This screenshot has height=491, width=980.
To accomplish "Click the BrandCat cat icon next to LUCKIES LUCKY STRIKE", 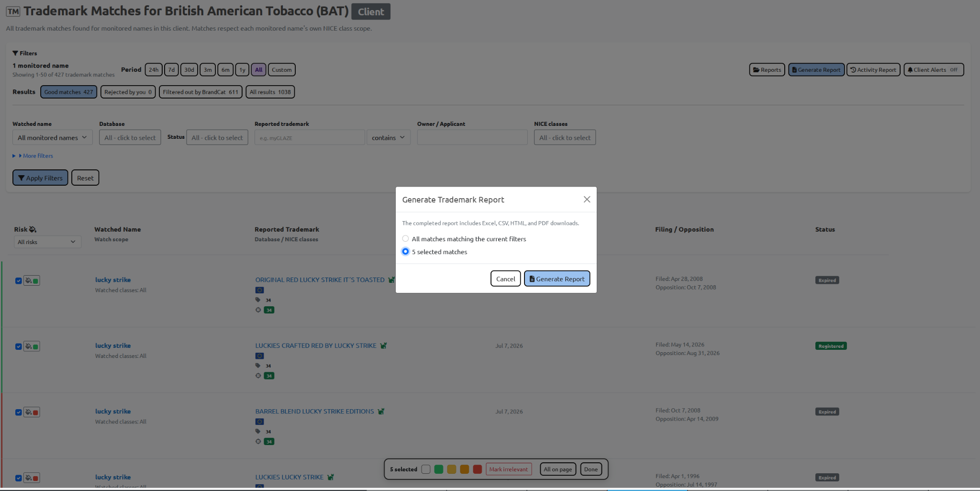I will click(330, 477).
